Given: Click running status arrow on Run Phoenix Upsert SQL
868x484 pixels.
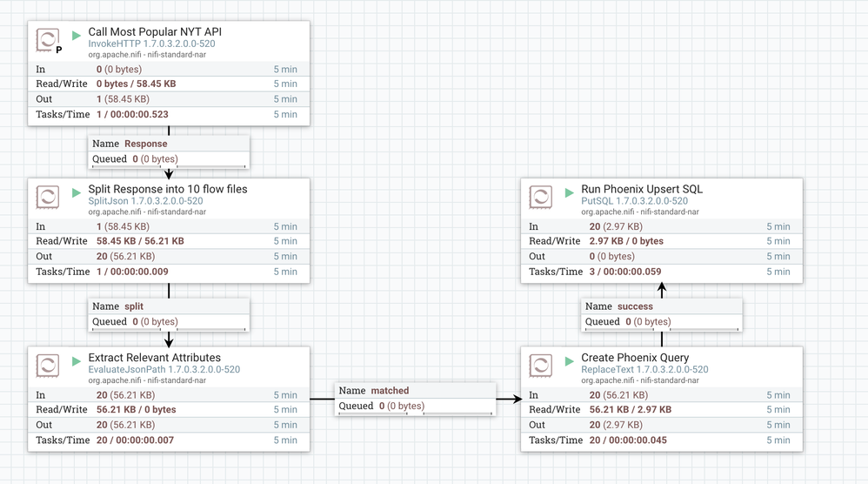Looking at the screenshot, I should click(569, 192).
